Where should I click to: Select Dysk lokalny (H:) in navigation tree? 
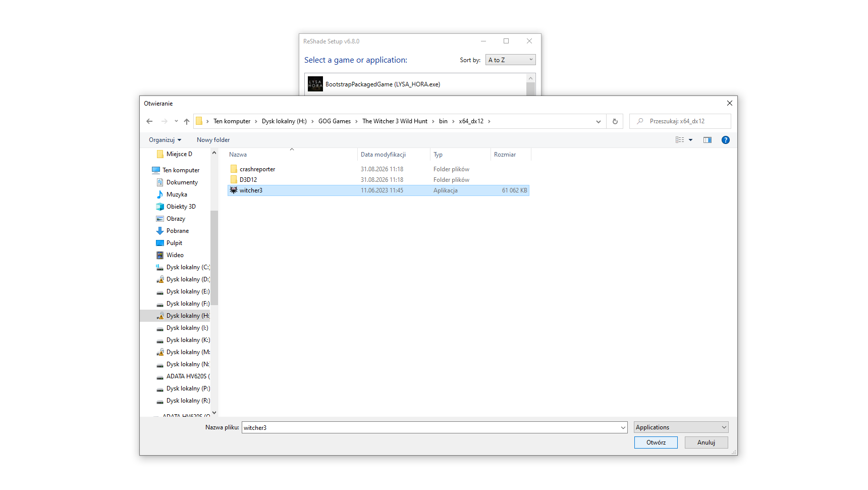click(175, 316)
